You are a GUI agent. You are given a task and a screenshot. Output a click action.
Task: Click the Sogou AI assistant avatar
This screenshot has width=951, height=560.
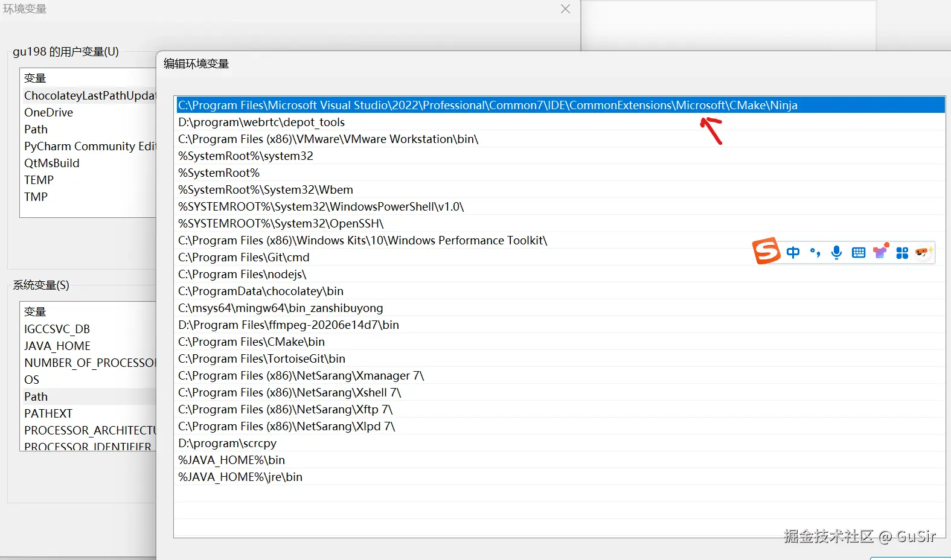(x=923, y=252)
